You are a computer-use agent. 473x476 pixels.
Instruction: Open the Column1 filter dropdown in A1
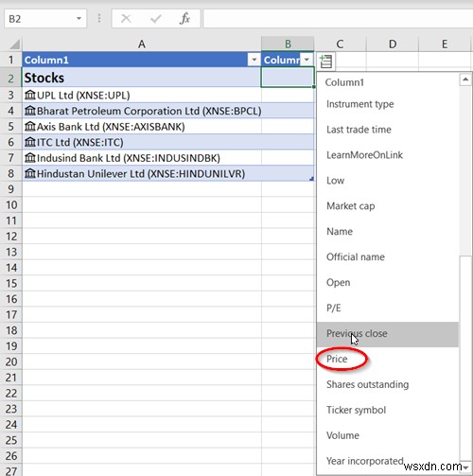click(x=254, y=60)
